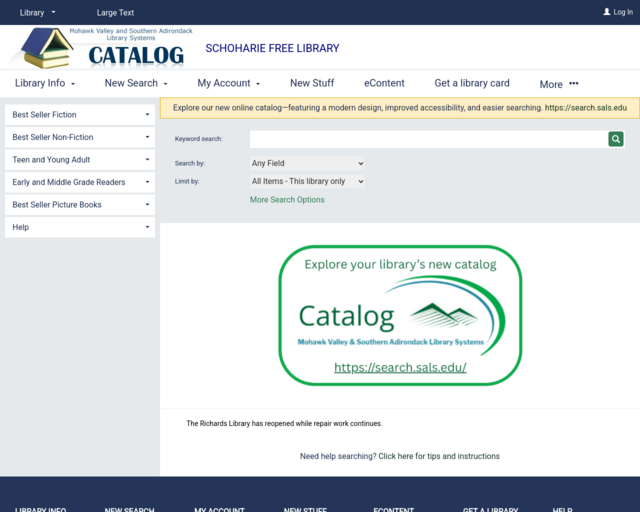
Task: Click the footer NEW STUFF heading
Action: pyautogui.click(x=305, y=509)
